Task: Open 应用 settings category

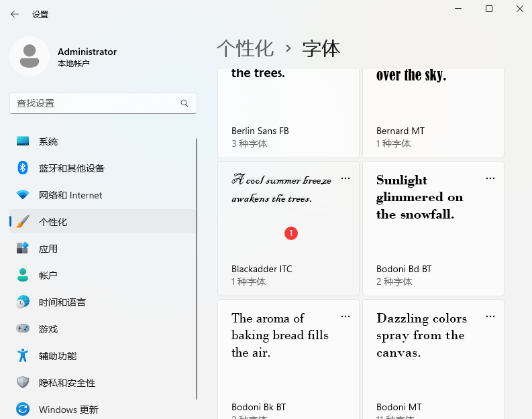Action: tap(103, 249)
